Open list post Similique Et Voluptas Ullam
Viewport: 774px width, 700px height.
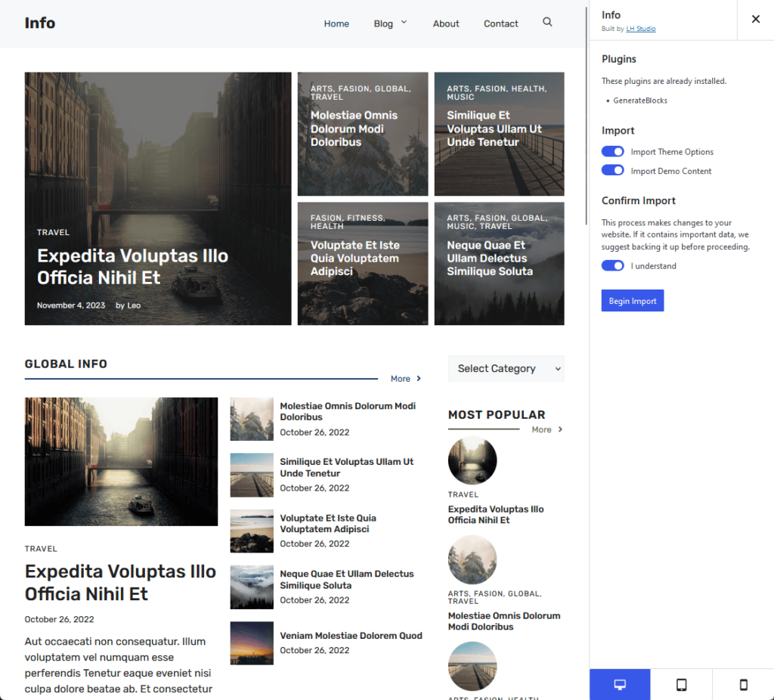click(x=346, y=467)
